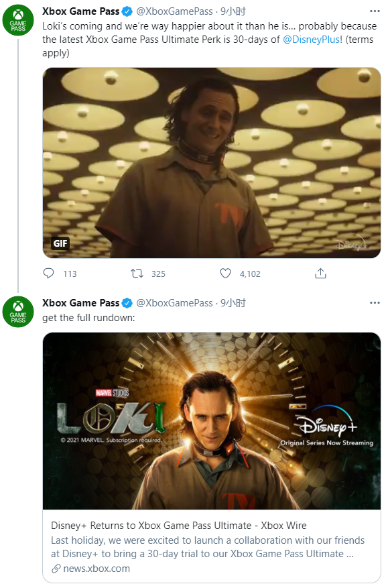Open the first tweet's timestamp

(x=233, y=11)
